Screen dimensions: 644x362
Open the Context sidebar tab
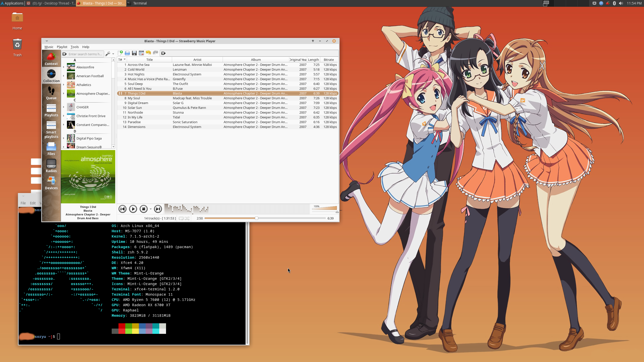[51, 59]
